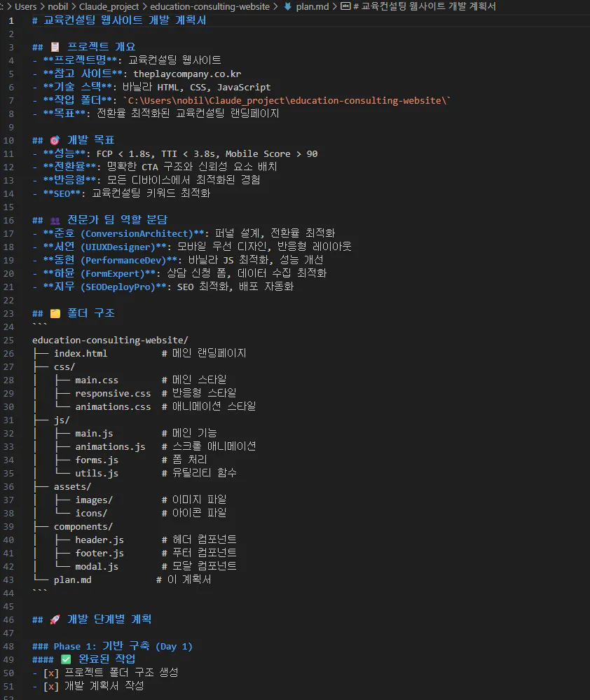Click the '전문가 팀 역할 분담' heading
The height and width of the screenshot is (700, 590).
coord(117,219)
